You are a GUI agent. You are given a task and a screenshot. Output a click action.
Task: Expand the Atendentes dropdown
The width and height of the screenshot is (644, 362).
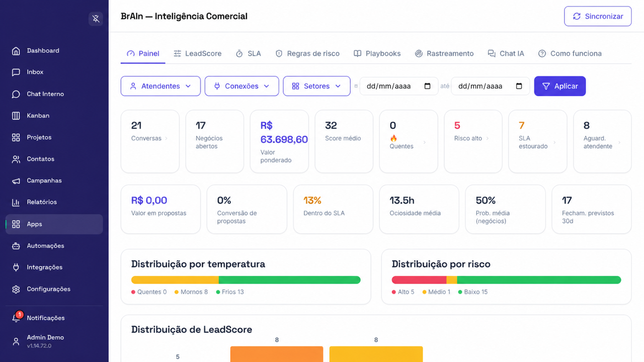click(x=160, y=86)
